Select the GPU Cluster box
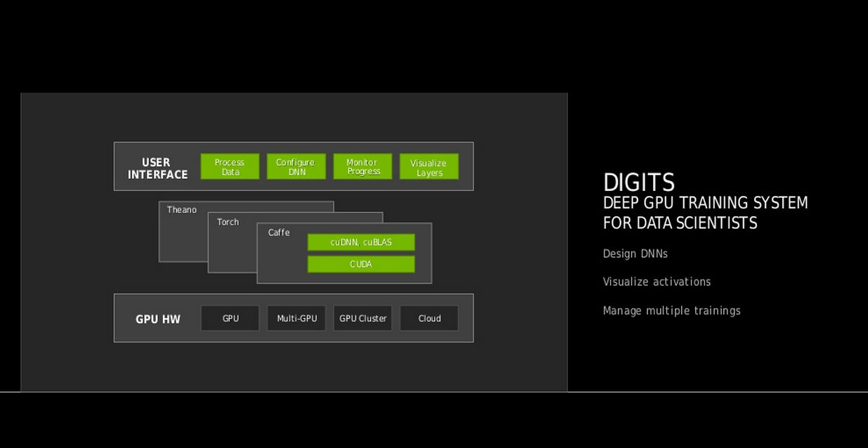 tap(363, 318)
